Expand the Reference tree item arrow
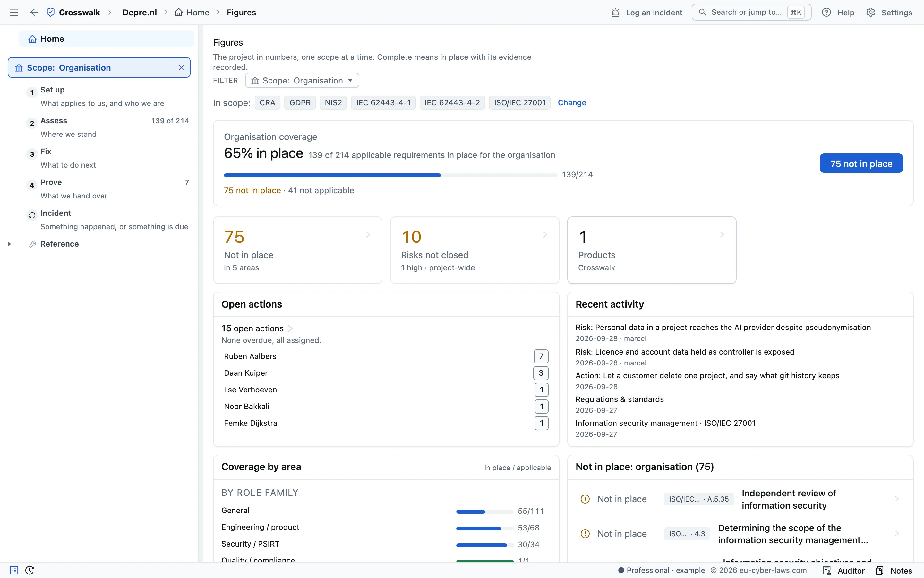 (x=10, y=244)
